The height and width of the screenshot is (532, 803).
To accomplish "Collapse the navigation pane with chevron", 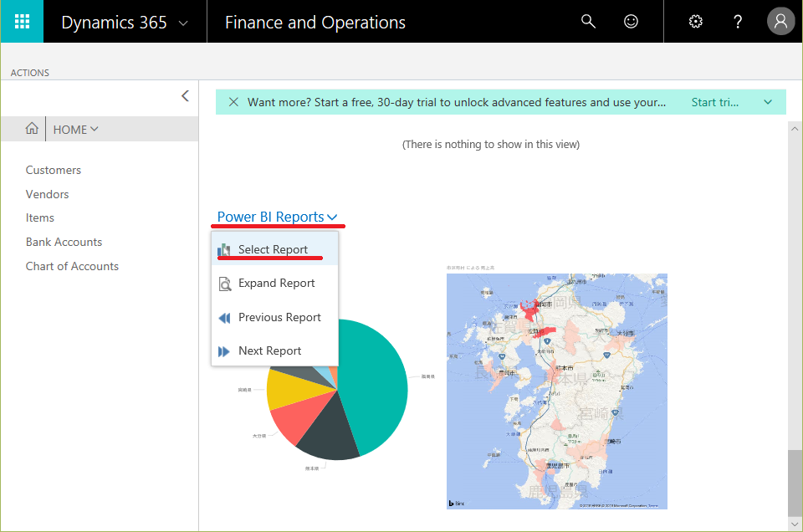I will pyautogui.click(x=186, y=95).
